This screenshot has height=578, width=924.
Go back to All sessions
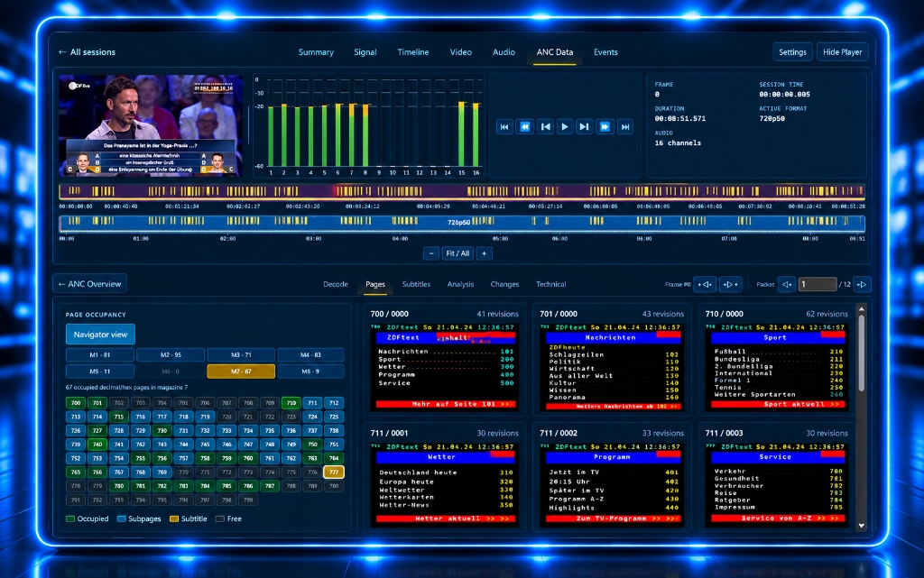point(87,51)
